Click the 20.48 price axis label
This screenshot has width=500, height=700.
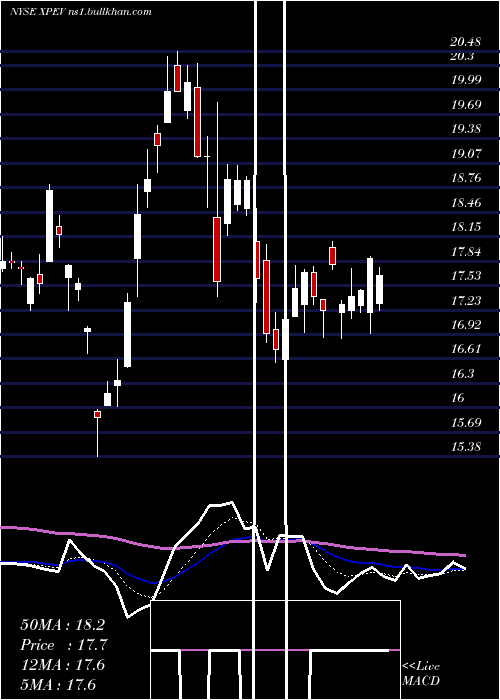click(466, 42)
